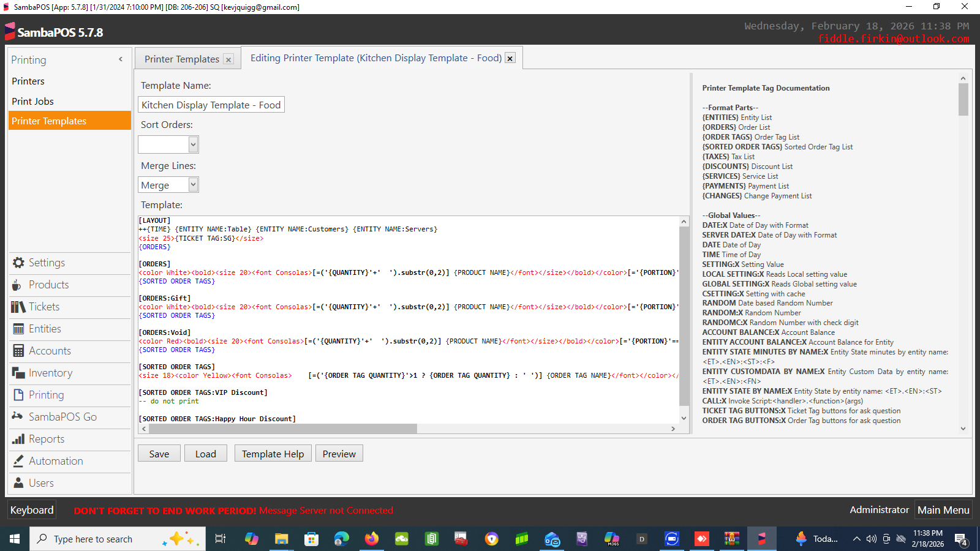Switch to the Printer Templates tab
Viewport: 980px width, 551px height.
coord(181,59)
